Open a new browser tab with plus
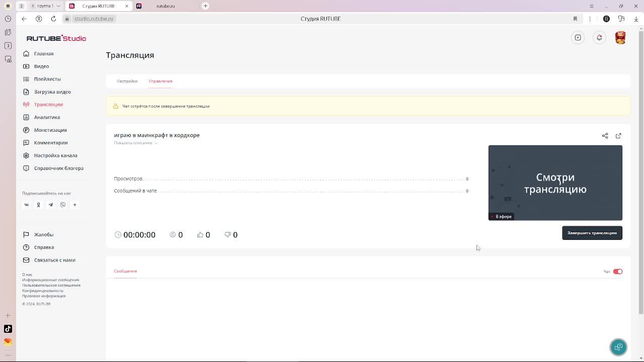The height and width of the screenshot is (362, 644). pyautogui.click(x=205, y=6)
